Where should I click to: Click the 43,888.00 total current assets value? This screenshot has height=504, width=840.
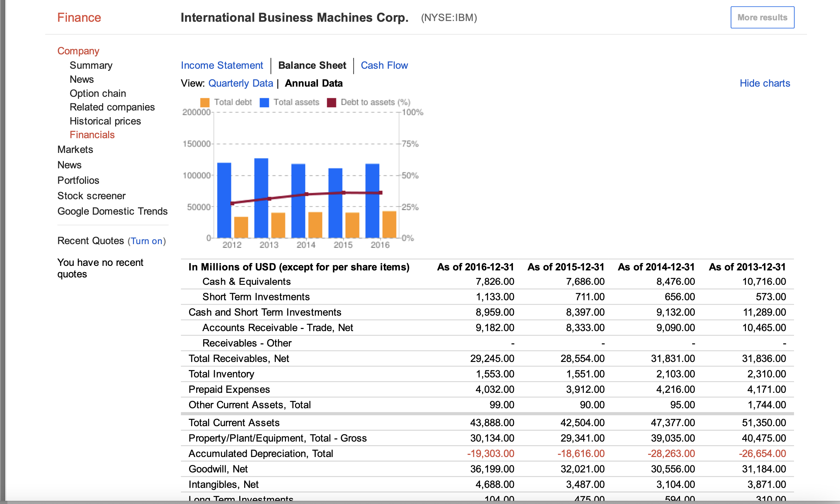pos(492,423)
